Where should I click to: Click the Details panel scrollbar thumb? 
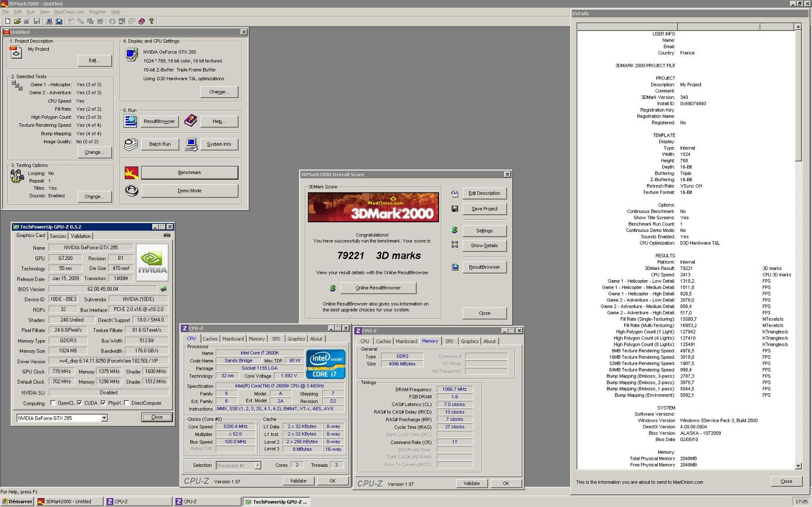798,95
